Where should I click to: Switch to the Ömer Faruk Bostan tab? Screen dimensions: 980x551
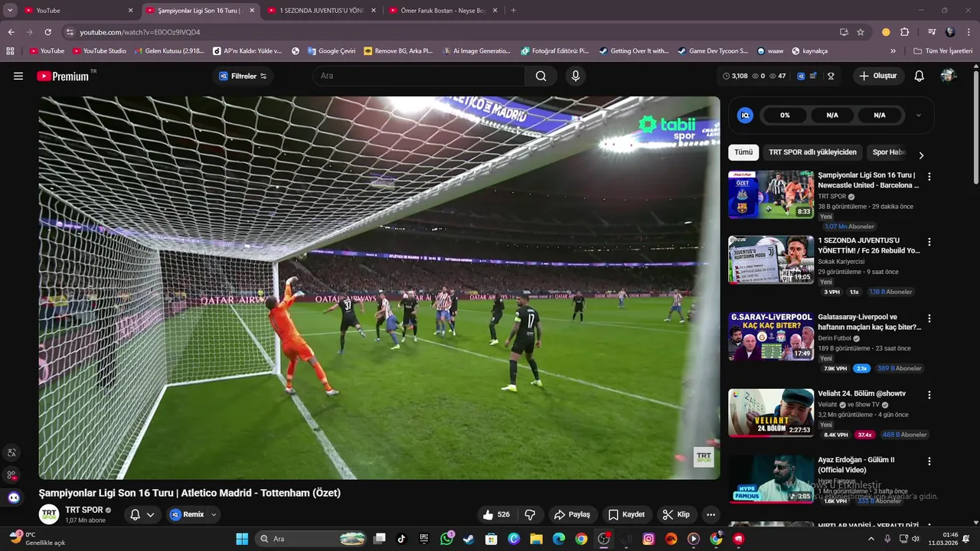pyautogui.click(x=443, y=10)
